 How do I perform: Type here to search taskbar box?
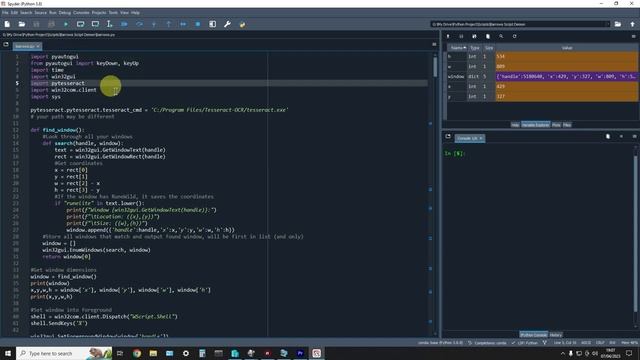(x=64, y=353)
